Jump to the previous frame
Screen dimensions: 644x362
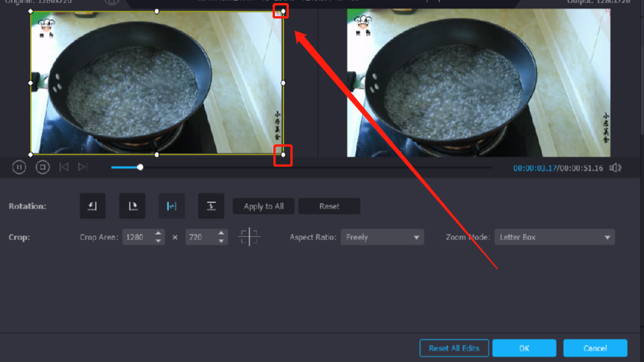tap(63, 167)
